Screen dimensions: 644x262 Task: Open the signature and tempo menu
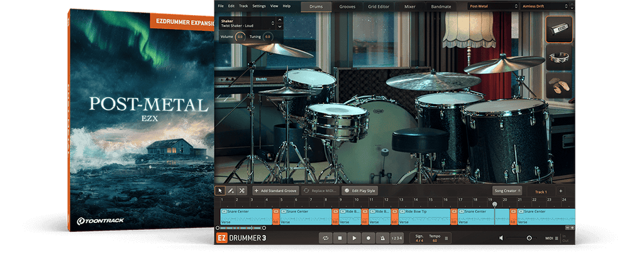click(447, 237)
